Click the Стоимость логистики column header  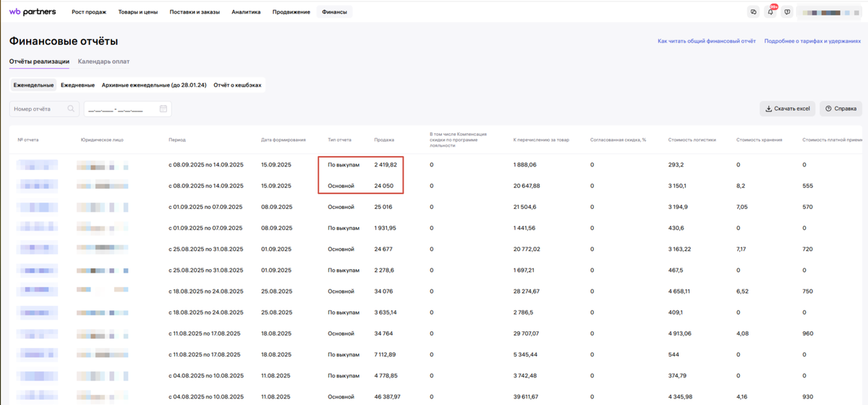[x=692, y=139]
